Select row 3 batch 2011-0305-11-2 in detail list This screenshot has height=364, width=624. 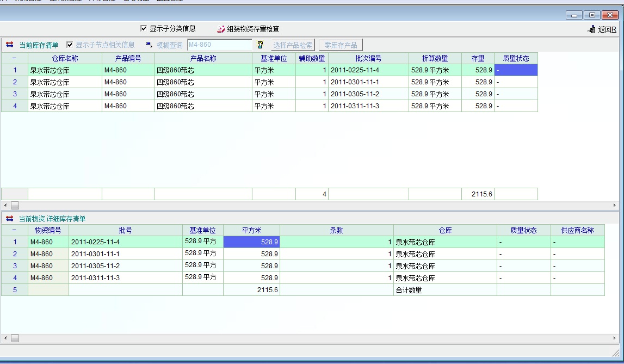125,266
